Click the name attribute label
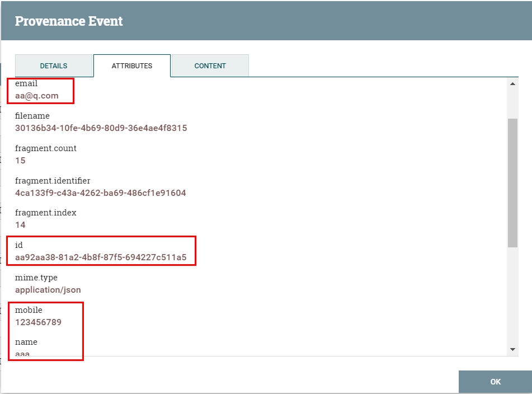Image resolution: width=532 pixels, height=394 pixels. click(26, 342)
